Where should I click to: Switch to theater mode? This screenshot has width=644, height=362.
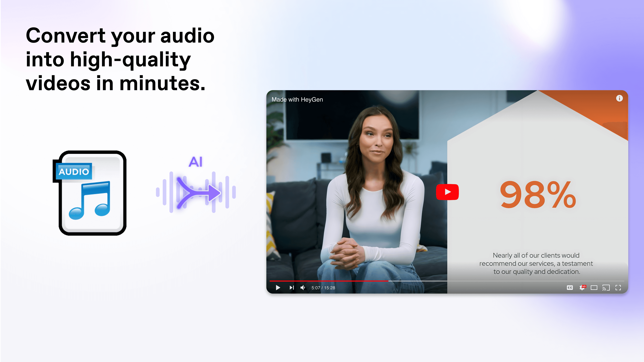pyautogui.click(x=594, y=288)
